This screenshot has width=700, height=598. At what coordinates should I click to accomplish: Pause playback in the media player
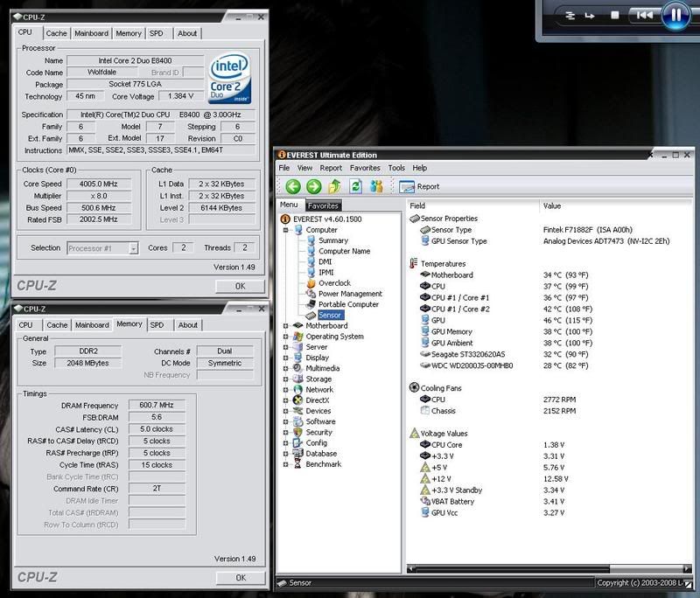675,16
